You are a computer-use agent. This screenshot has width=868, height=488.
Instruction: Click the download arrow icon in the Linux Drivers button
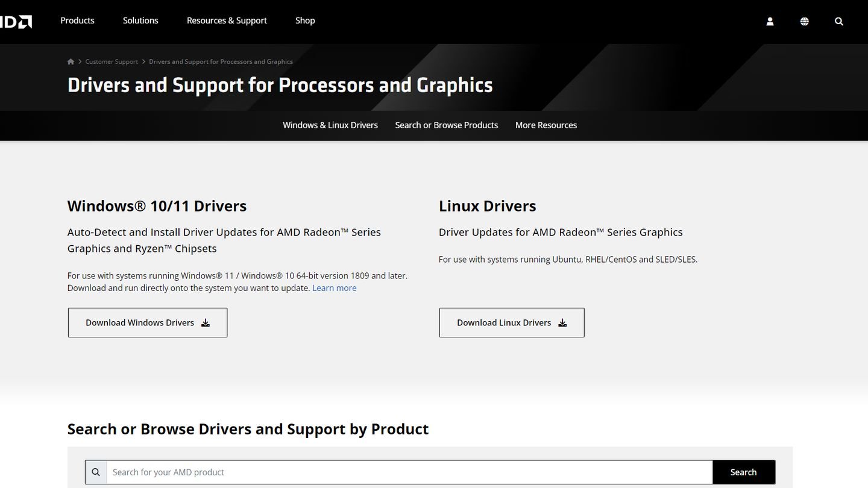pyautogui.click(x=562, y=323)
